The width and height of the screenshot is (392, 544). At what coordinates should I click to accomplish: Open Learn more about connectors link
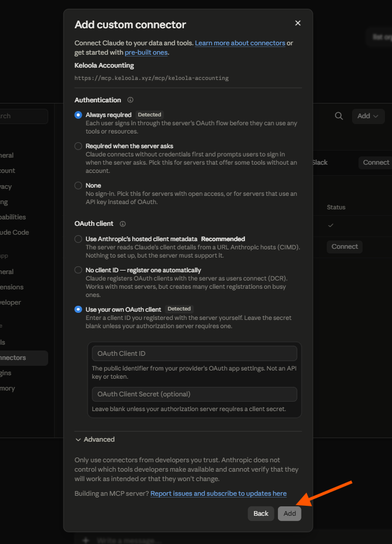pyautogui.click(x=240, y=43)
